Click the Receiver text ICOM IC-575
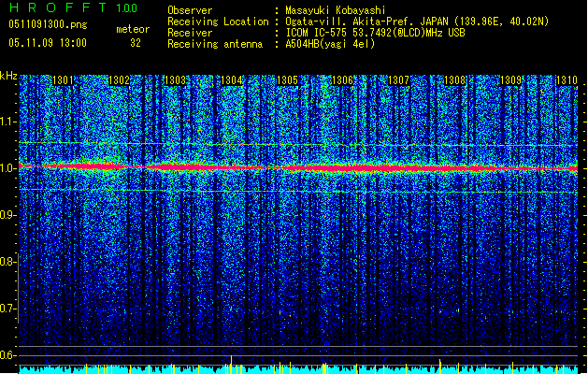 pos(318,33)
